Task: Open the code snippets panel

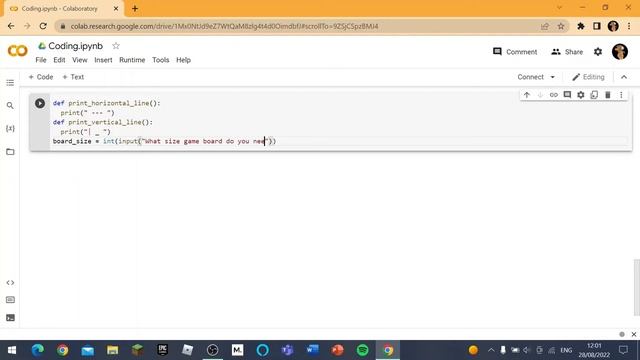Action: [10, 282]
